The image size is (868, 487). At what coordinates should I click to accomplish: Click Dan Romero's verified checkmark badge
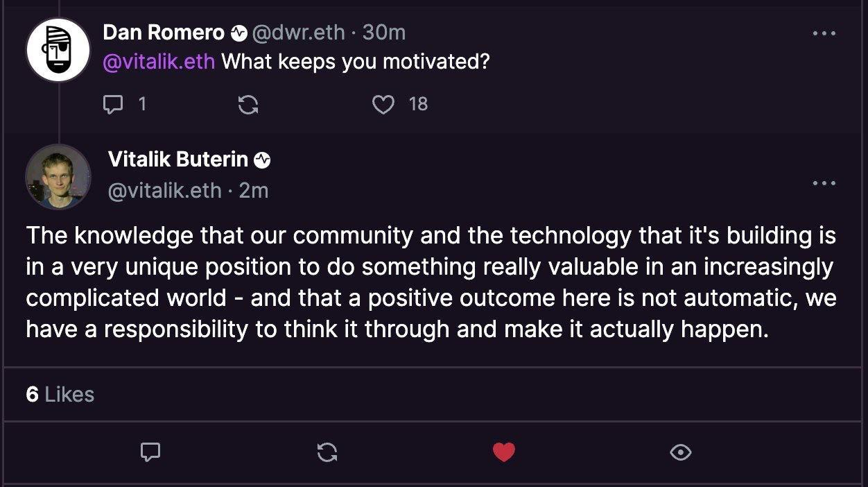[x=238, y=32]
